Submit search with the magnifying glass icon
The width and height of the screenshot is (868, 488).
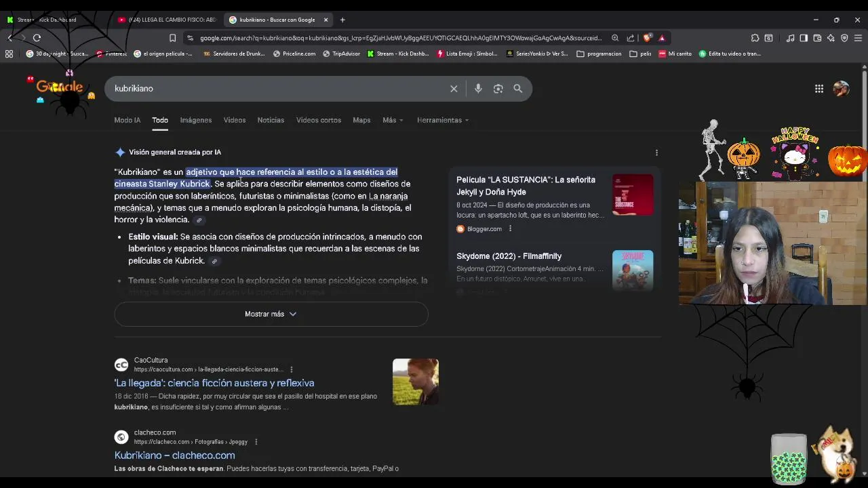[x=518, y=89]
